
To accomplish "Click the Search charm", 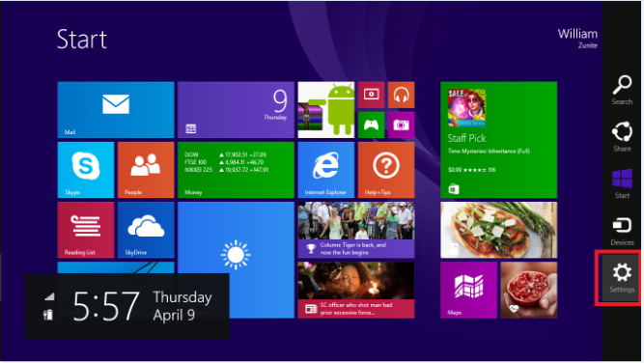I will pyautogui.click(x=622, y=90).
